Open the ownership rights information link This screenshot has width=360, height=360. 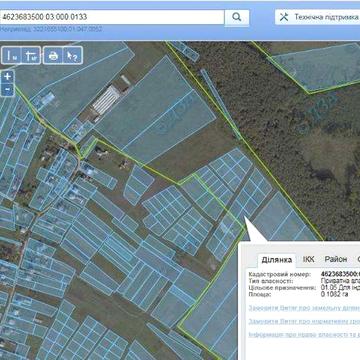coord(304,335)
